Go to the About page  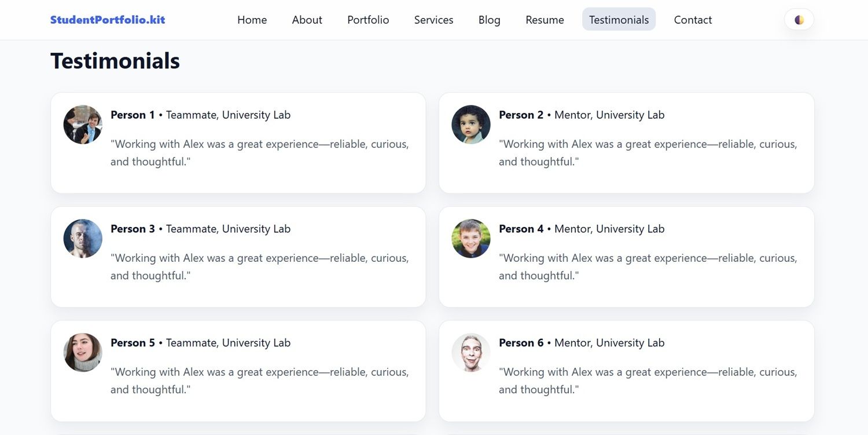tap(307, 20)
